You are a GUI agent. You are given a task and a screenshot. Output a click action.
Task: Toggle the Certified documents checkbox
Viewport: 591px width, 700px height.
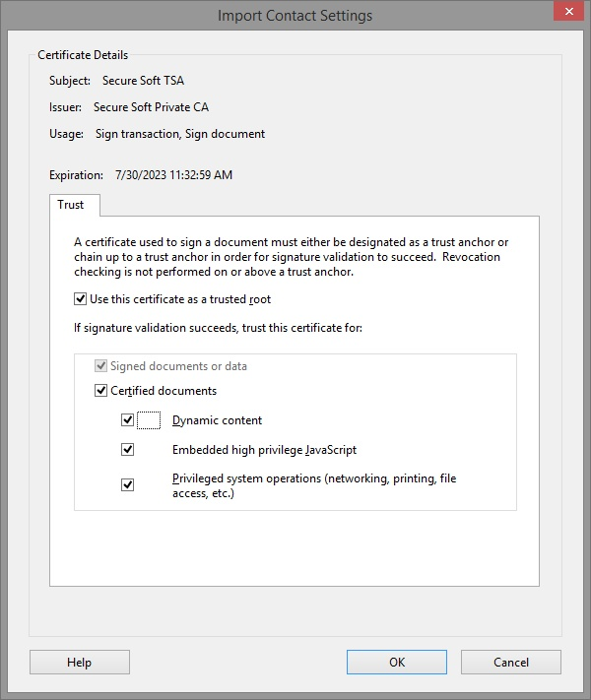coord(100,391)
